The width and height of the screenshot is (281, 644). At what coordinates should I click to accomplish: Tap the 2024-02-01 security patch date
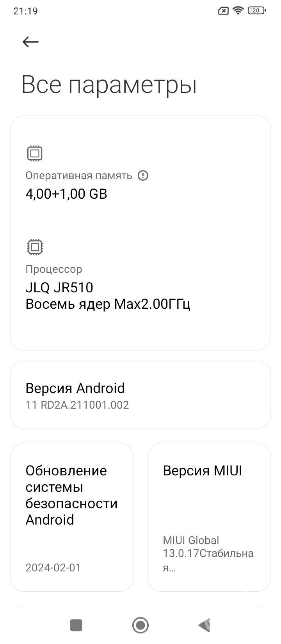coord(53,568)
